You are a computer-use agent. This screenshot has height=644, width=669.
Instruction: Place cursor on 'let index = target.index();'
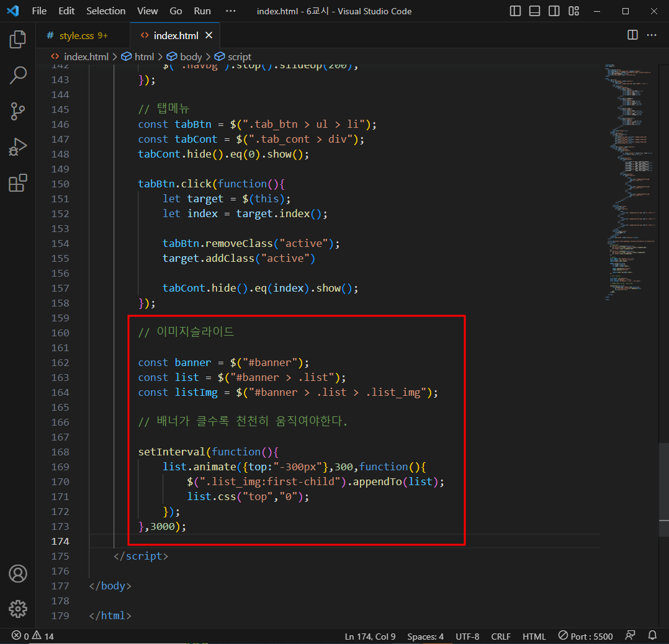[245, 213]
